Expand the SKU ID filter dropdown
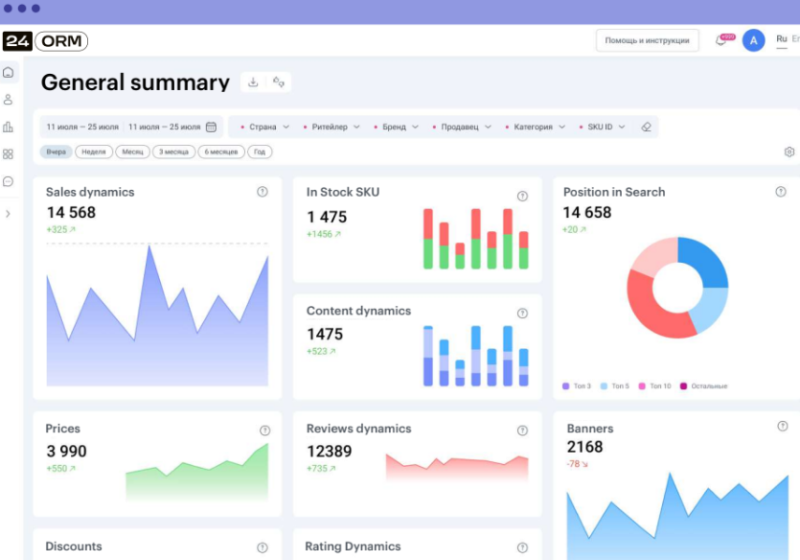 coord(602,127)
